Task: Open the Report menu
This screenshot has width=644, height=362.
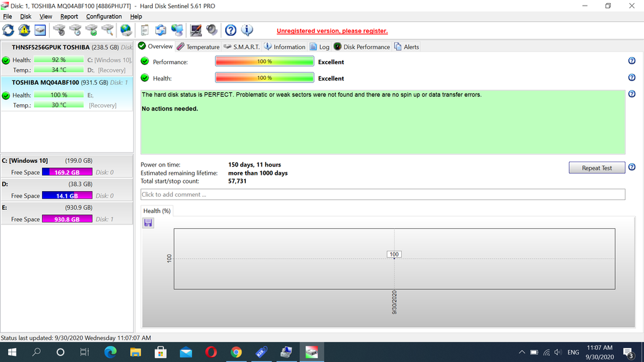Action: coord(69,16)
